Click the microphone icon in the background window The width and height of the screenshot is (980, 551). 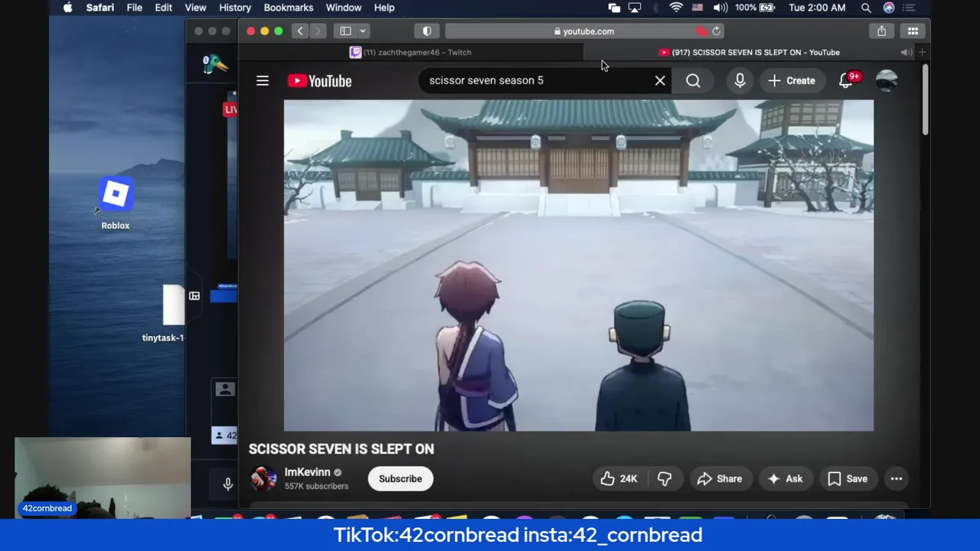click(x=227, y=484)
